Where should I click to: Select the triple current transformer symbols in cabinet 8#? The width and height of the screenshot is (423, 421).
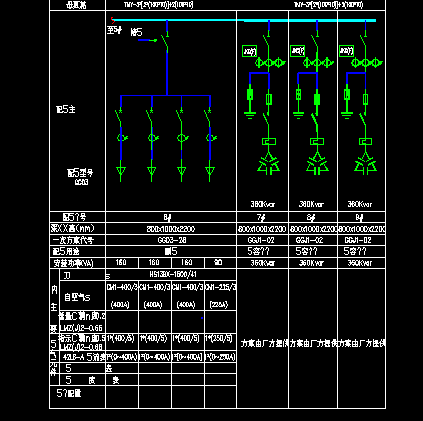(318, 62)
